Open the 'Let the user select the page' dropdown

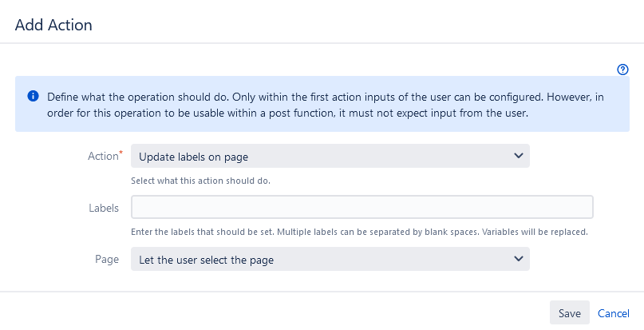pyautogui.click(x=330, y=259)
